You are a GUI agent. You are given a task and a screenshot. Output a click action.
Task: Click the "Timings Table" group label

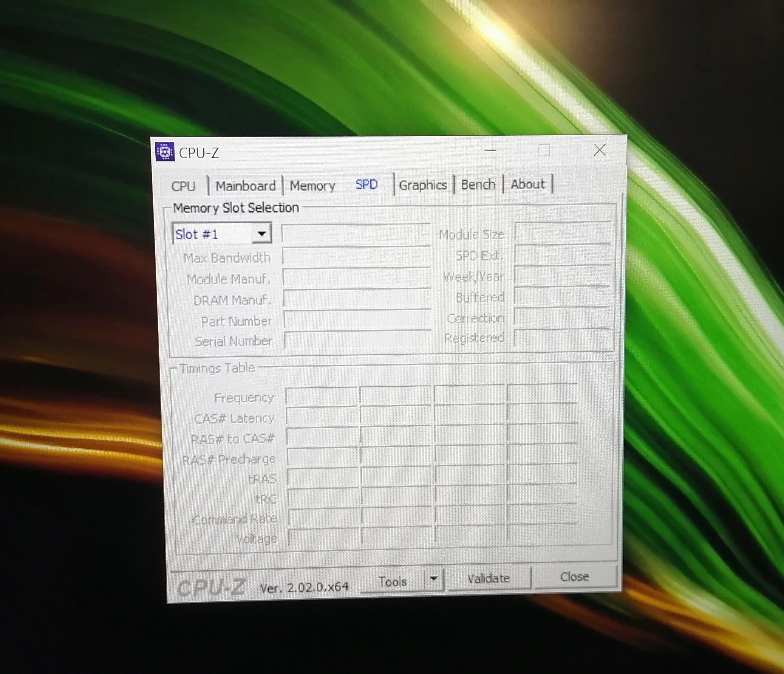click(x=217, y=368)
